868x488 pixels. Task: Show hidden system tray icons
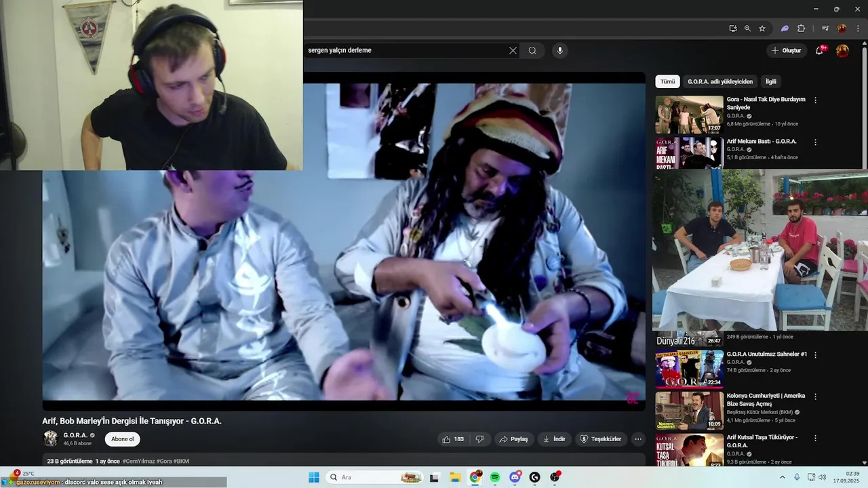(x=783, y=477)
